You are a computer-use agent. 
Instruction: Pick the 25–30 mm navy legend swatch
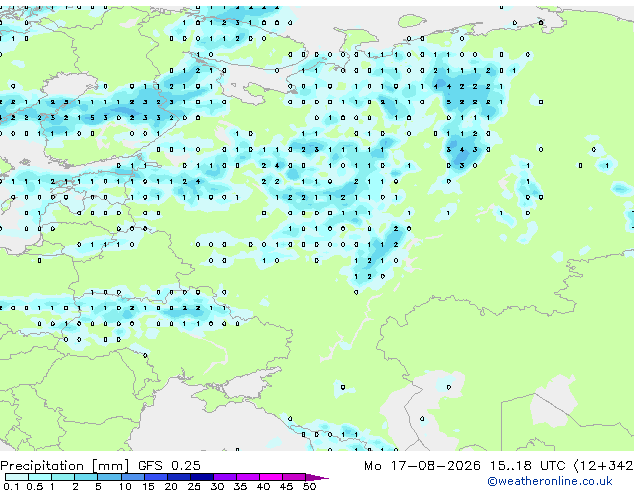pyautogui.click(x=201, y=477)
